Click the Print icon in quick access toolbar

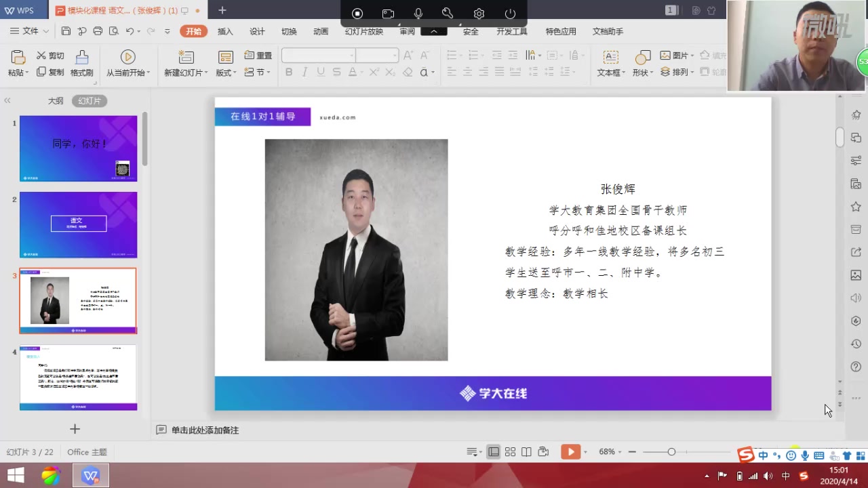coord(98,31)
